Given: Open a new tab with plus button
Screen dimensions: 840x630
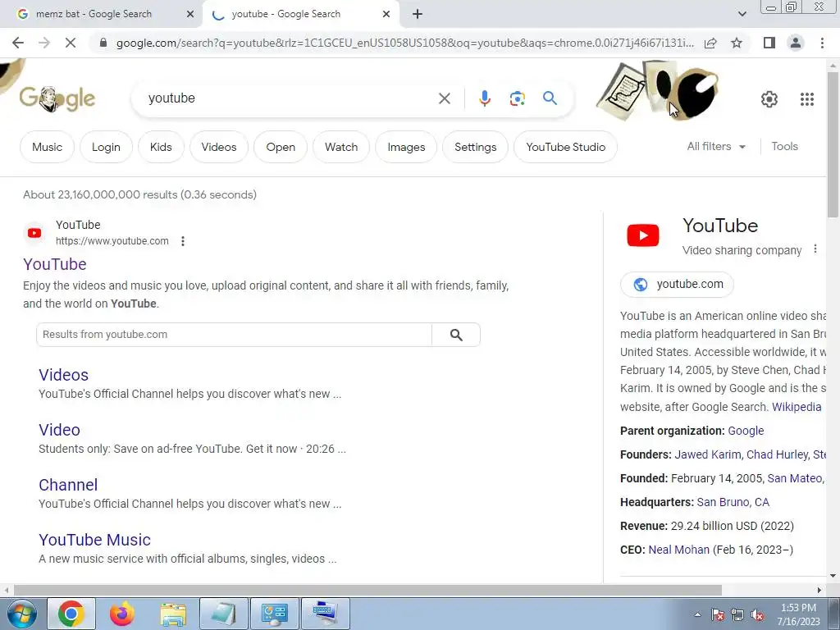Looking at the screenshot, I should point(418,15).
